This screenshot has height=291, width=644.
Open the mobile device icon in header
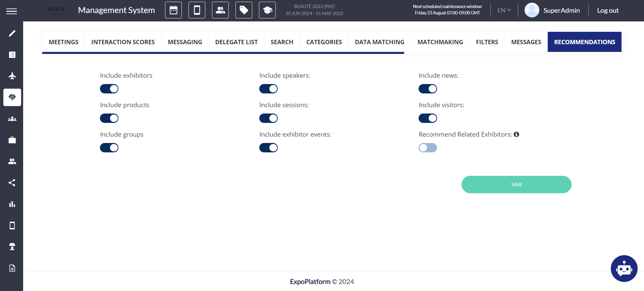(197, 10)
